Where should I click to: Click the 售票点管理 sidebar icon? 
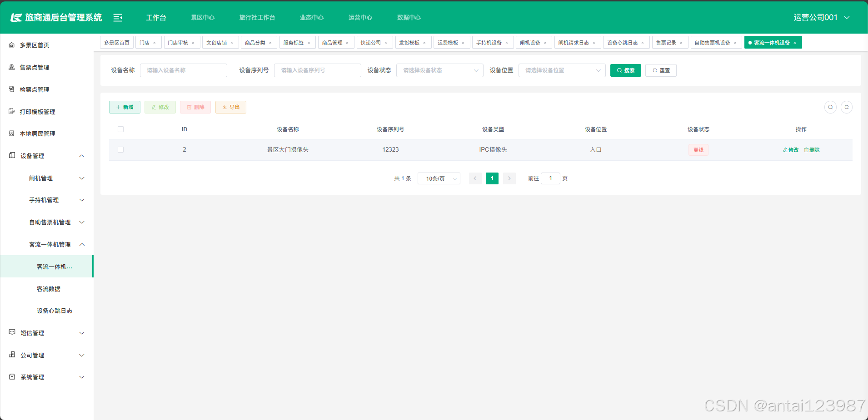[12, 67]
